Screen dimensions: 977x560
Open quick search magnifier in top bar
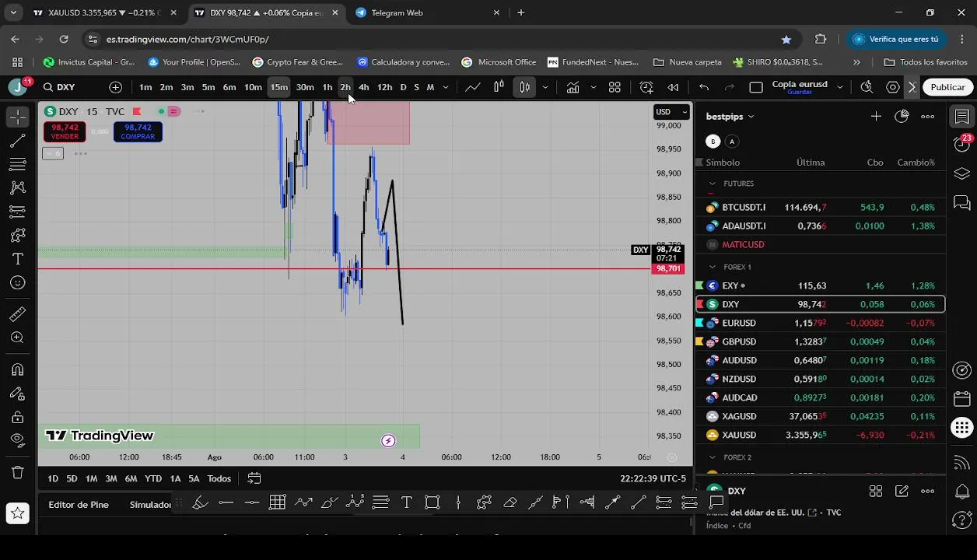click(867, 87)
